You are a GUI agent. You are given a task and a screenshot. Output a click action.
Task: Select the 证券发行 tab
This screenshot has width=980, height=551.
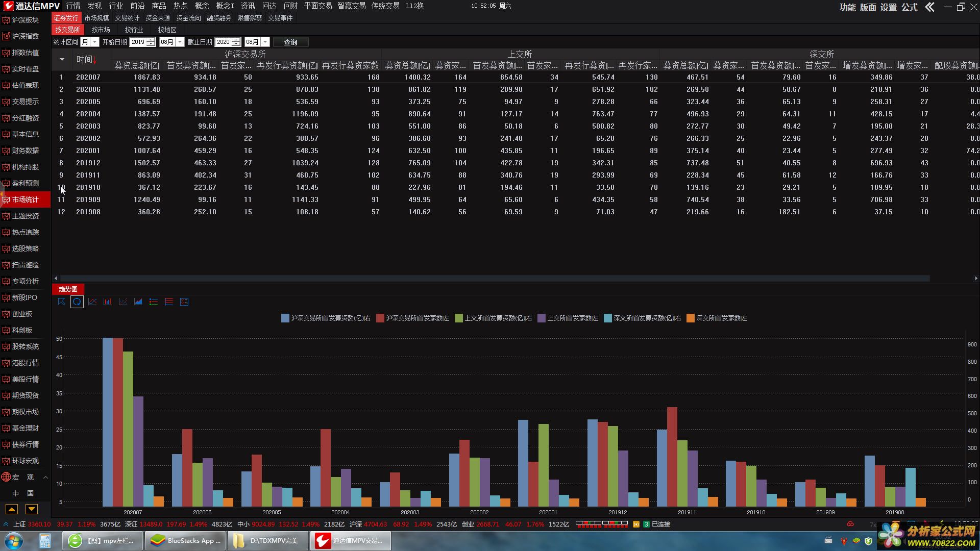click(66, 18)
